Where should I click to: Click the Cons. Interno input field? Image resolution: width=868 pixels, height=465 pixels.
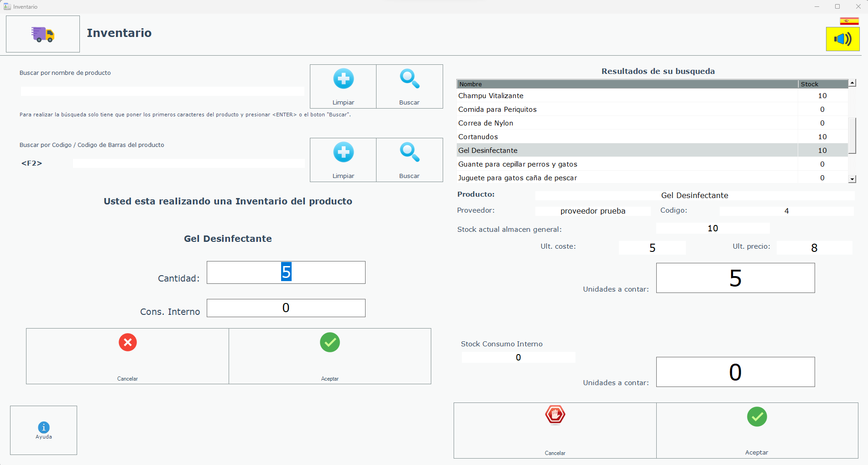point(286,308)
